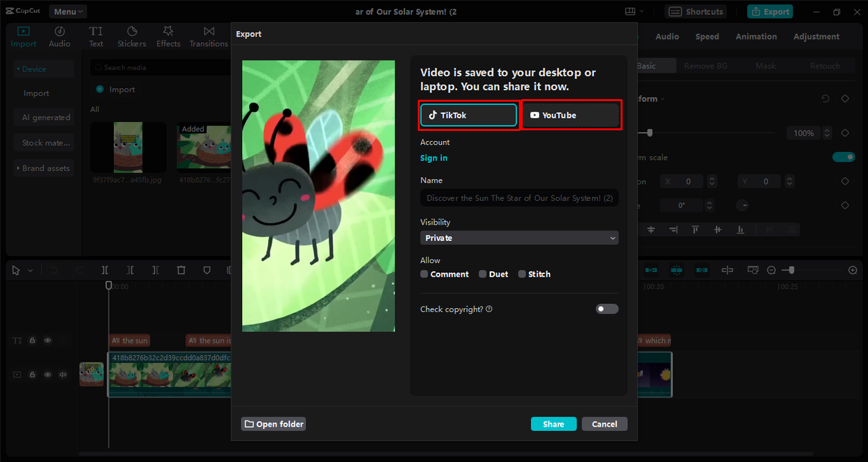Click the timeline zoom out icon

771,270
